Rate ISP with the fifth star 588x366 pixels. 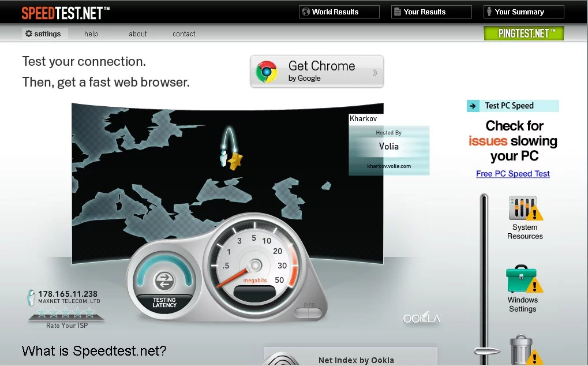89,312
